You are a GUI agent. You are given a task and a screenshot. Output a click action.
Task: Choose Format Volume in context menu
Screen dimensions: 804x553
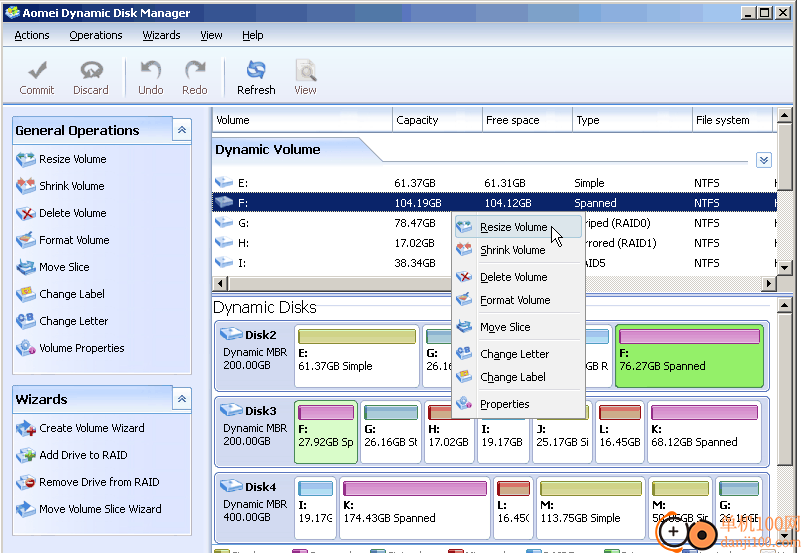(x=518, y=300)
